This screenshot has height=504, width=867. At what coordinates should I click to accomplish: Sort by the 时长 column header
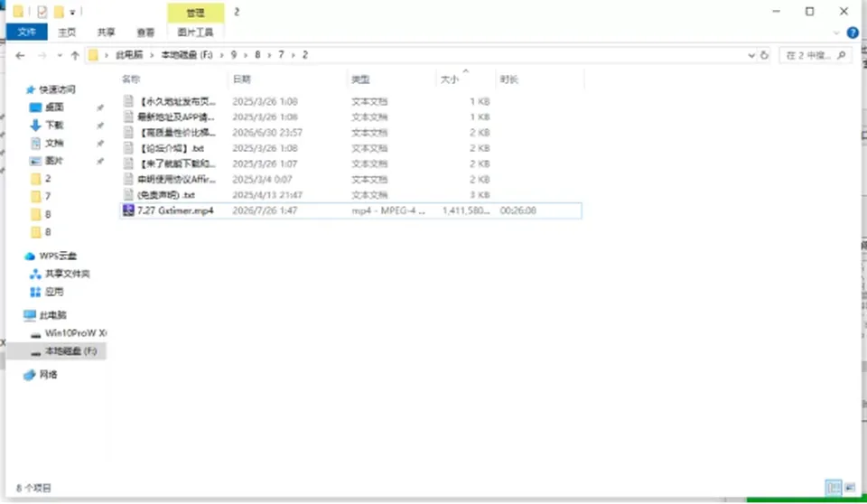coord(508,79)
